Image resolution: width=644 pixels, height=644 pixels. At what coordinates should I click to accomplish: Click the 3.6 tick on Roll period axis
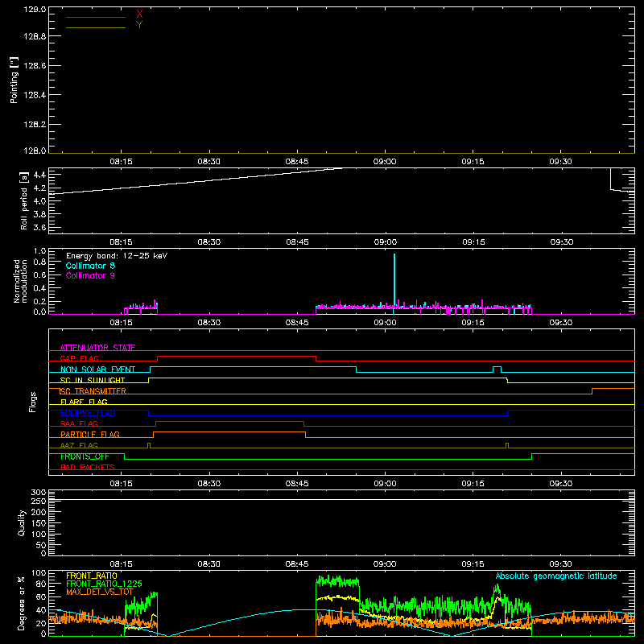(x=39, y=227)
